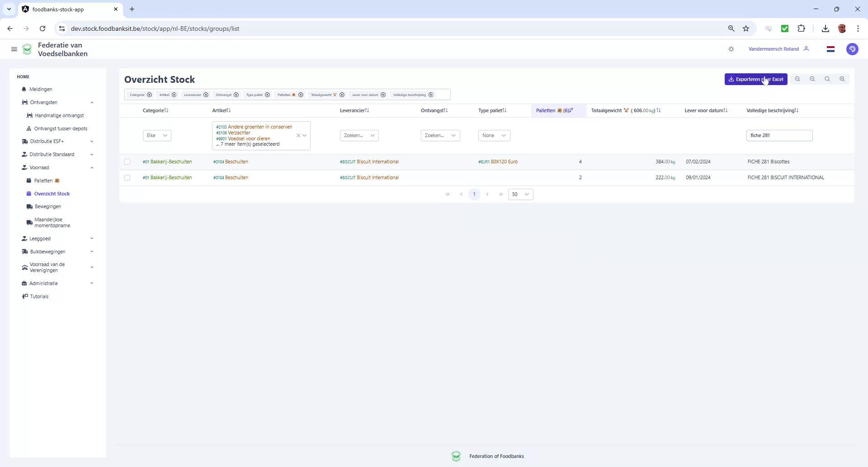
Task: Click the search magnifier icon in the toolbar
Action: pos(827,79)
